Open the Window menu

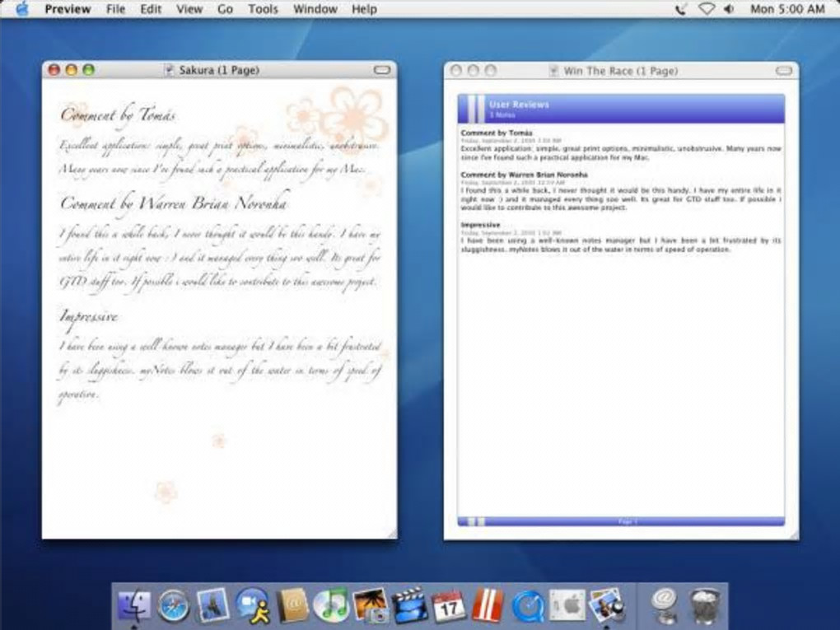315,9
